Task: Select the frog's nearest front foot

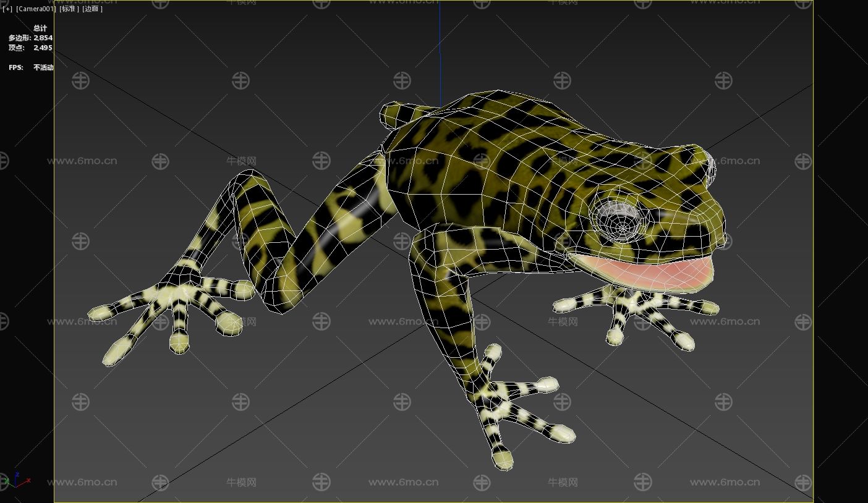Action: pos(516,408)
